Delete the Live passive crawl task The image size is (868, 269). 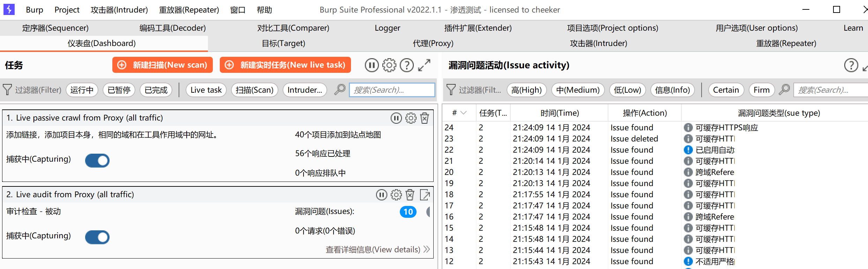click(x=425, y=118)
